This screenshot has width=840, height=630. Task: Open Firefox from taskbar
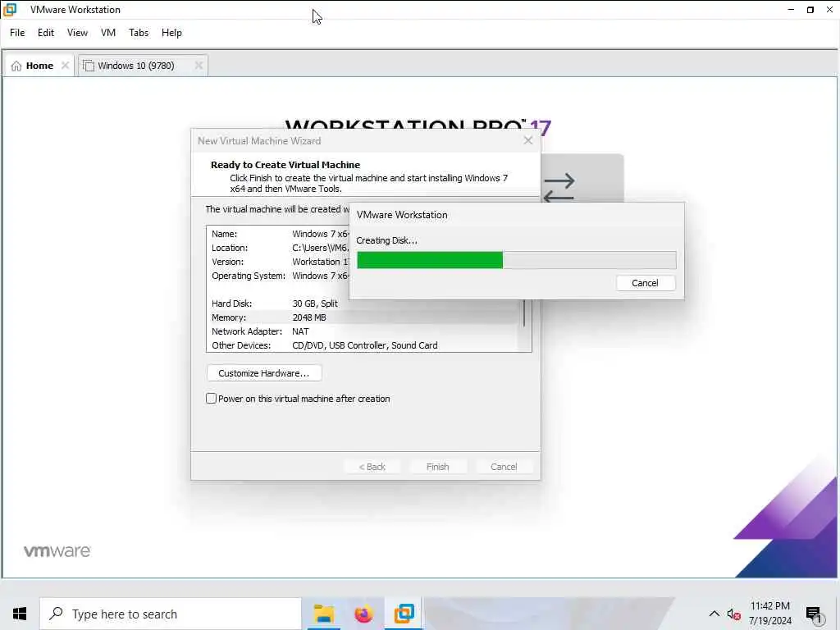pyautogui.click(x=363, y=614)
